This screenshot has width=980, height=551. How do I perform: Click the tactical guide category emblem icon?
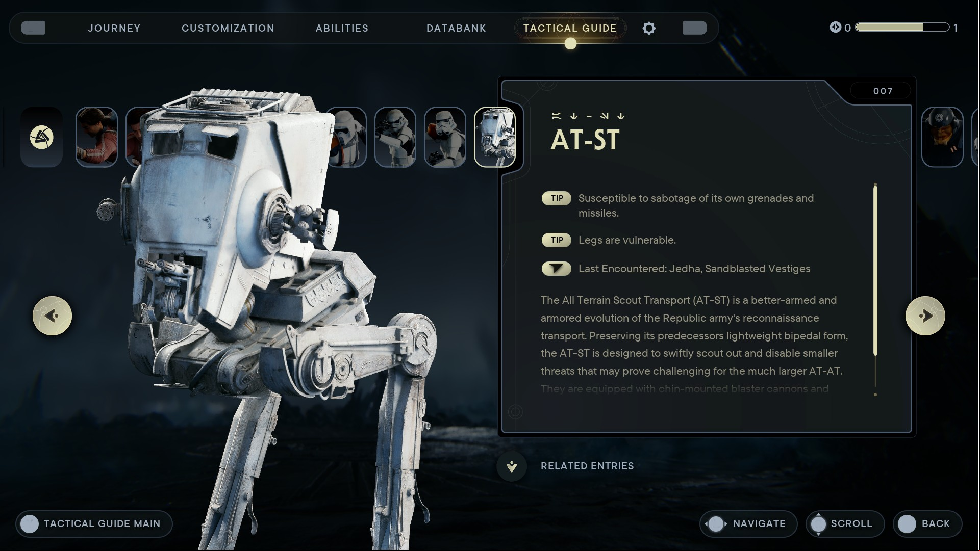click(x=41, y=137)
